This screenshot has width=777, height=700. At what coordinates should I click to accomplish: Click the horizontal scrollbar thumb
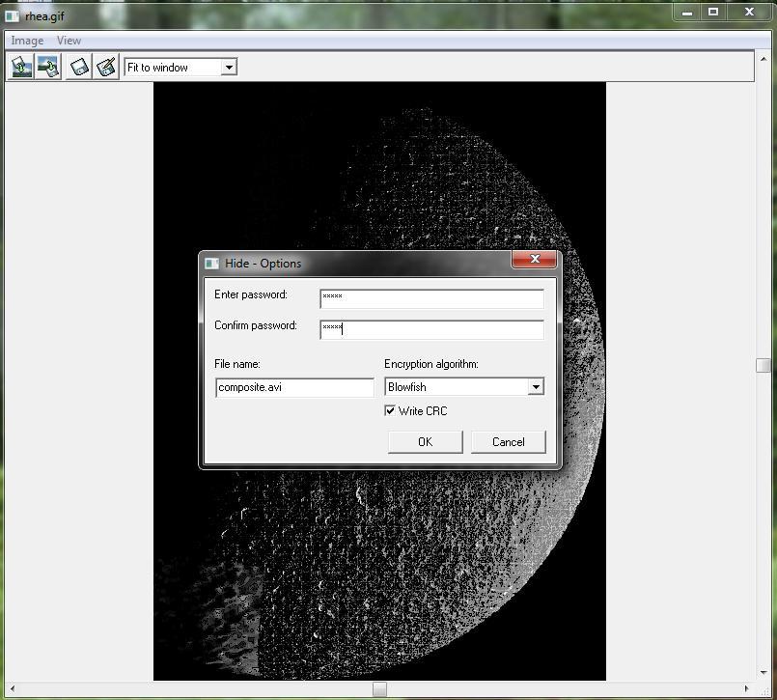point(379,689)
